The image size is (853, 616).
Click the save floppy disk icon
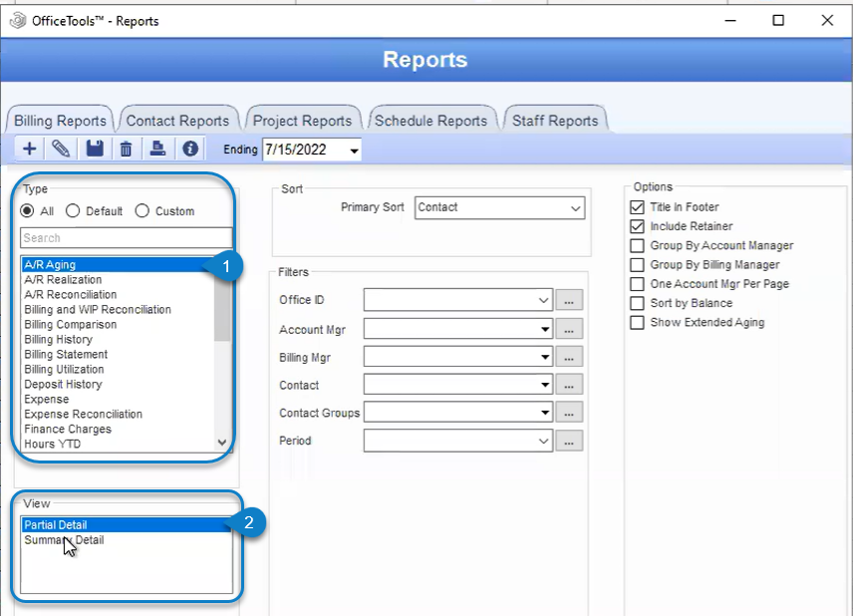[95, 149]
